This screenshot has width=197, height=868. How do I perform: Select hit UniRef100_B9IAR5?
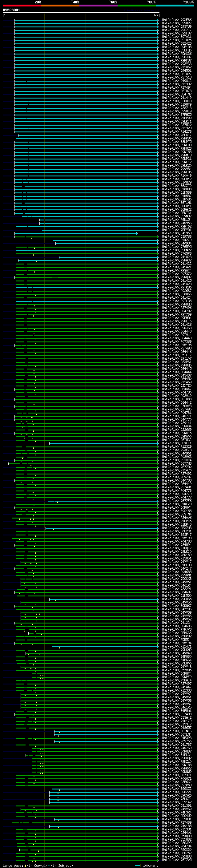(176, 40)
